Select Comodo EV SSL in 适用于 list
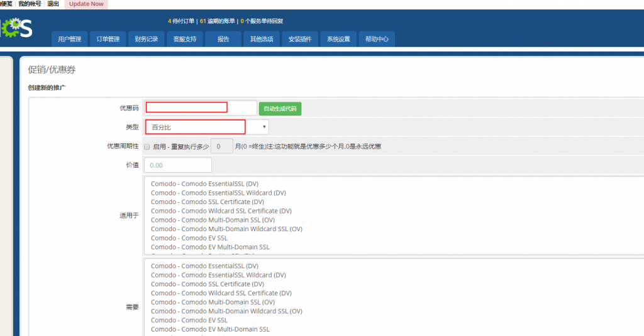 coord(189,238)
